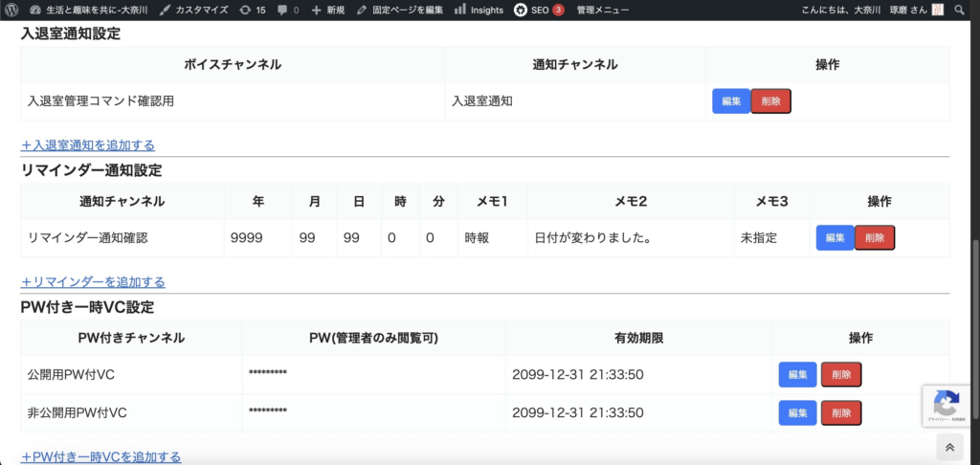980x465 pixels.
Task: Click the scroll-to-top double chevron button
Action: click(949, 447)
